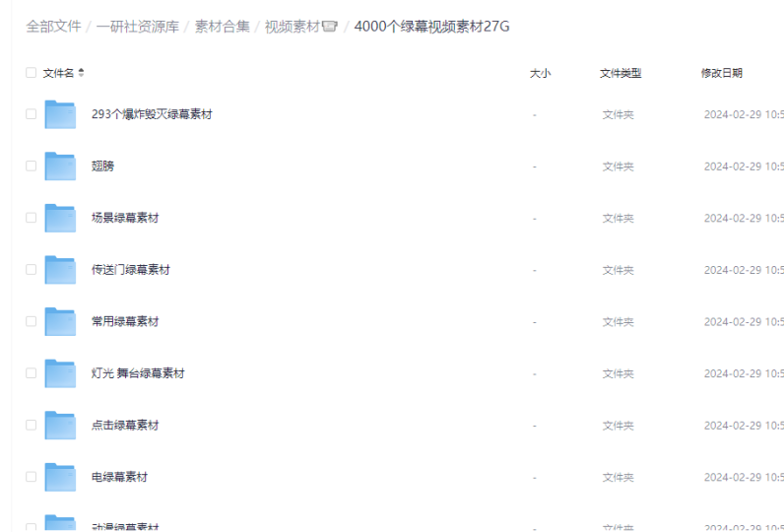Check the box for 翅膀 folder
Viewport: 784px width, 532px height.
(31, 166)
